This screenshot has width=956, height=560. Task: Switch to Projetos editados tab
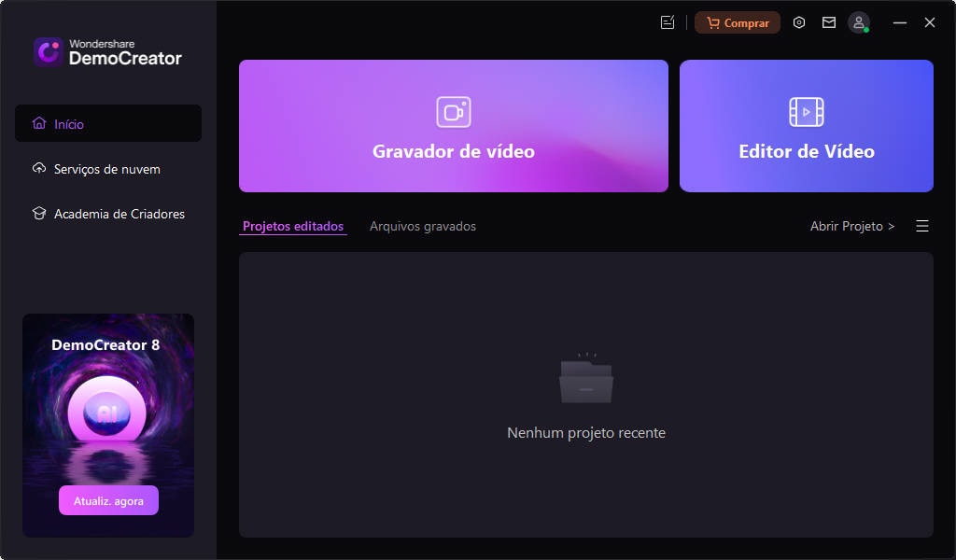click(293, 226)
